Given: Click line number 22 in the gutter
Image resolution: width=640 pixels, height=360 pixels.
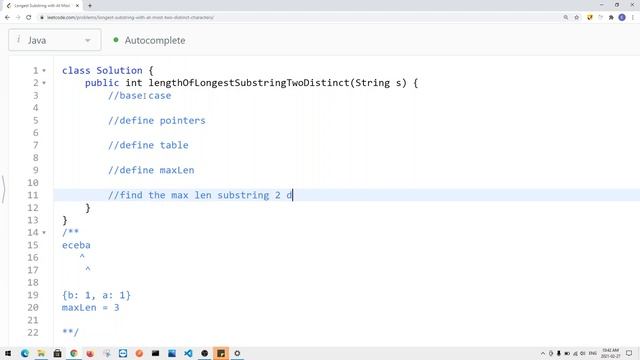Looking at the screenshot, I should pyautogui.click(x=33, y=333).
